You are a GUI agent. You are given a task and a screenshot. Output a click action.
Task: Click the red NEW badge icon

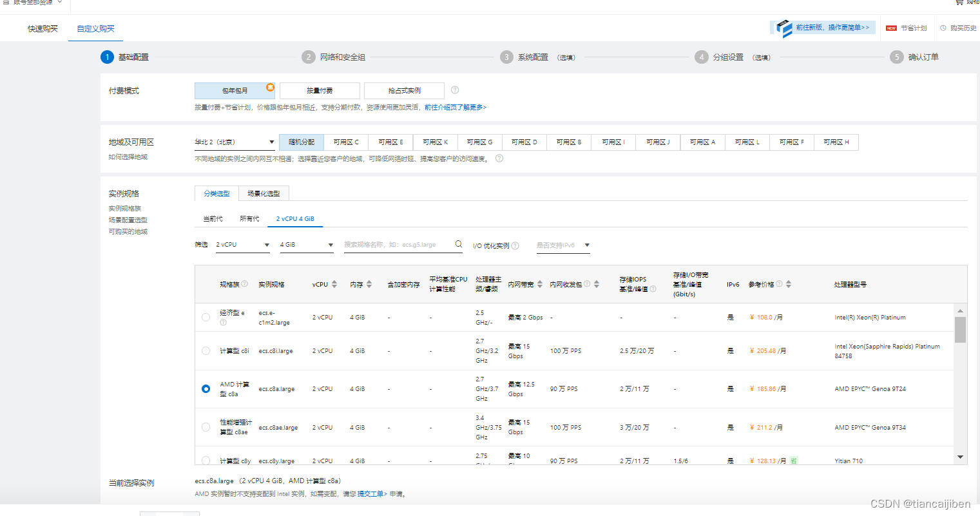[891, 28]
